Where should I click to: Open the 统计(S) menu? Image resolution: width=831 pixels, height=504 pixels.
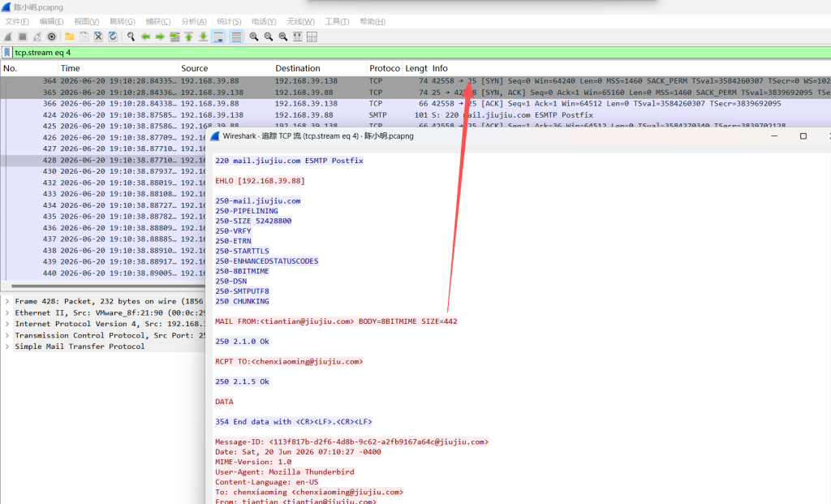(x=229, y=21)
